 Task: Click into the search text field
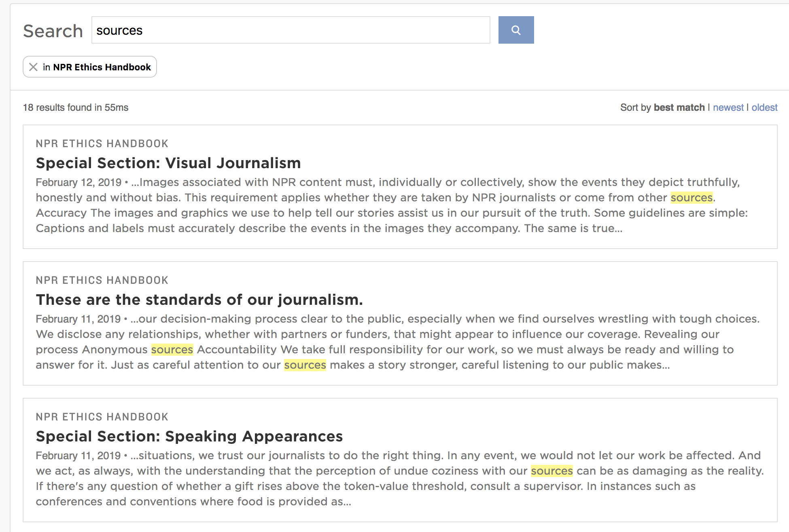coord(290,30)
